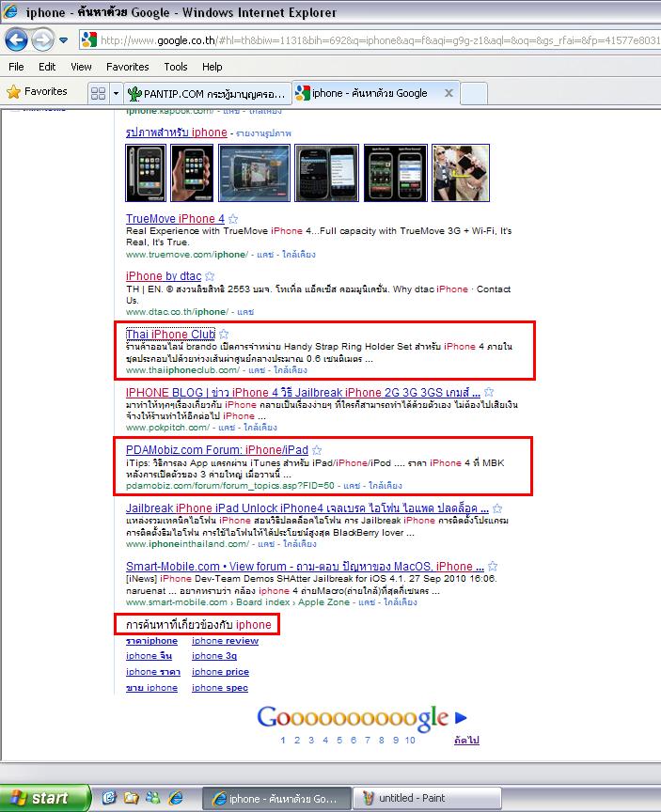The height and width of the screenshot is (812, 661).
Task: Open the TrueMove iPhone 4 result
Action: point(175,219)
